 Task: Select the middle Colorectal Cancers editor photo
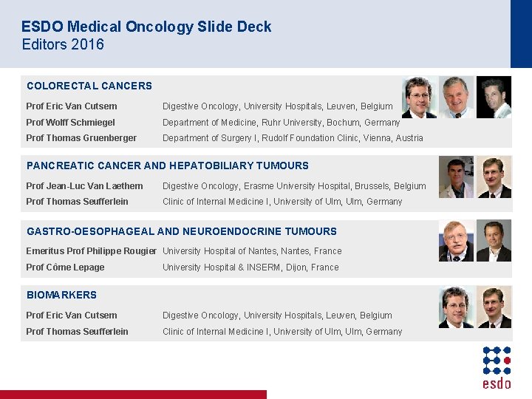(x=456, y=97)
